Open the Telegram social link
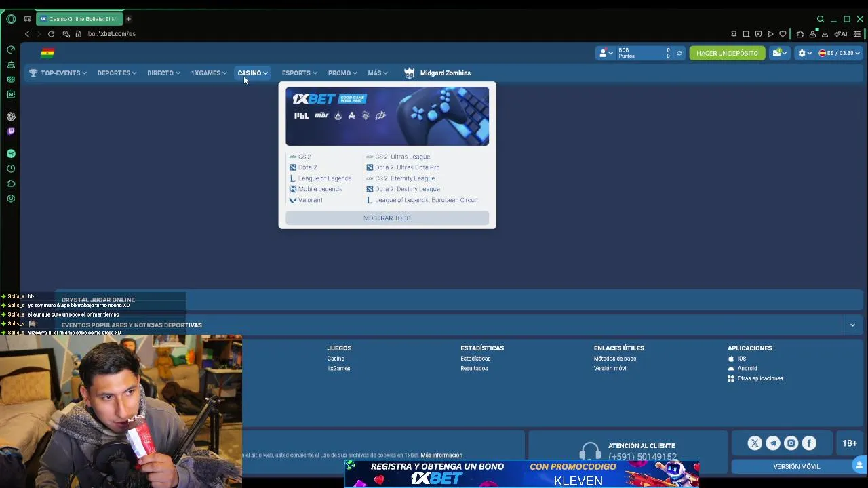Viewport: 868px width, 488px height. 773,443
